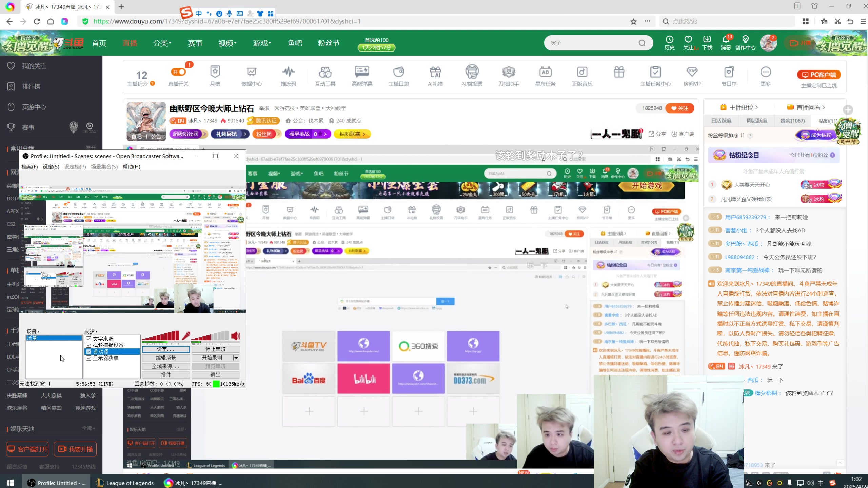Open browser more options ellipsis menu

[x=647, y=21]
